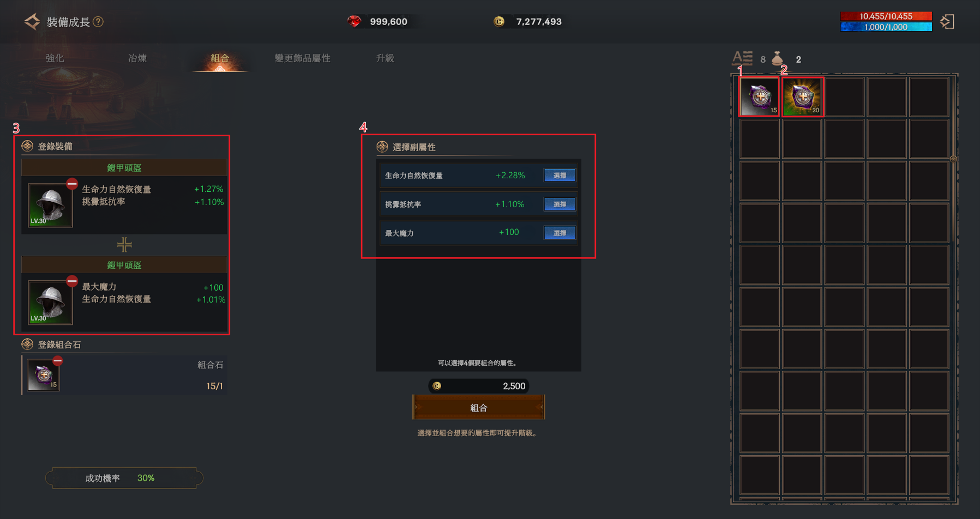980x519 pixels.
Task: Click the red diamond currency icon
Action: 354,21
